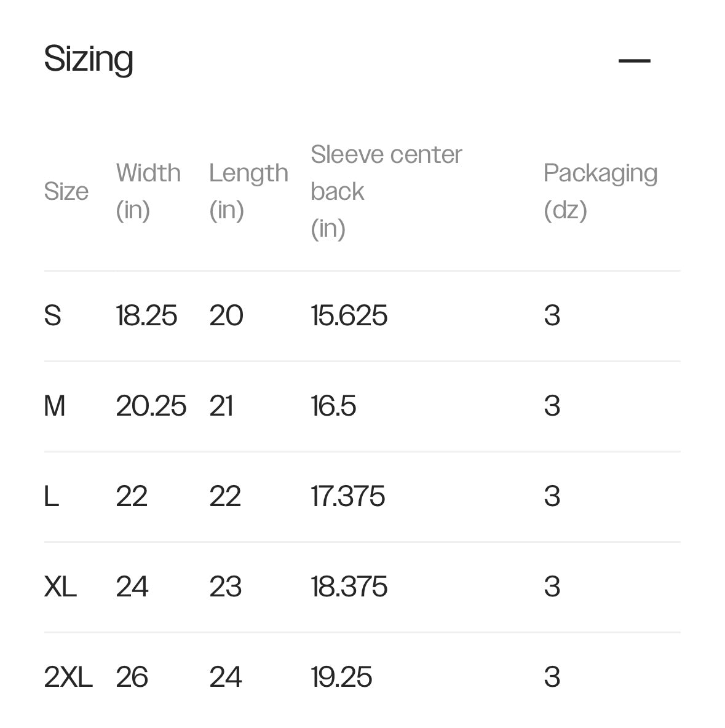Collapse the Sizing section with minus icon
The height and width of the screenshot is (728, 725).
click(x=634, y=60)
